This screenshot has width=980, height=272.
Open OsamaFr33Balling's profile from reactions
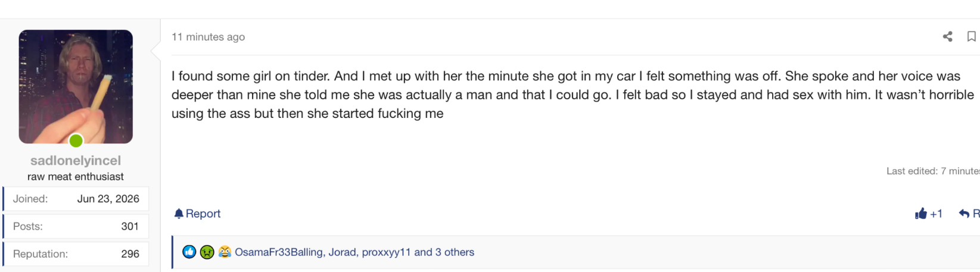pyautogui.click(x=279, y=252)
